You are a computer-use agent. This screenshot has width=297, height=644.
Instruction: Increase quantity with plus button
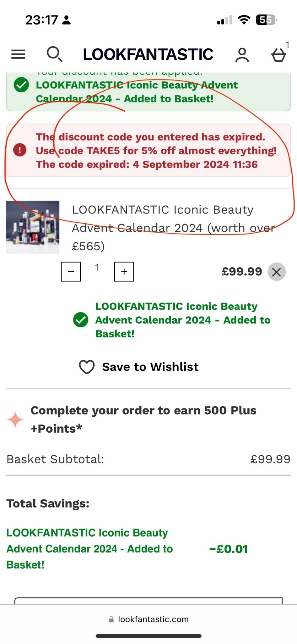124,271
